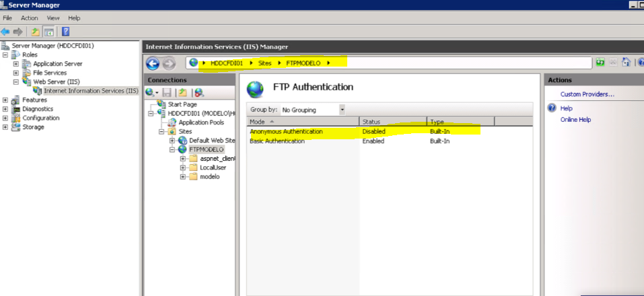Screen dimensions: 644x296
Task: Collapse the Web Server (IIS) node
Action: (16, 81)
